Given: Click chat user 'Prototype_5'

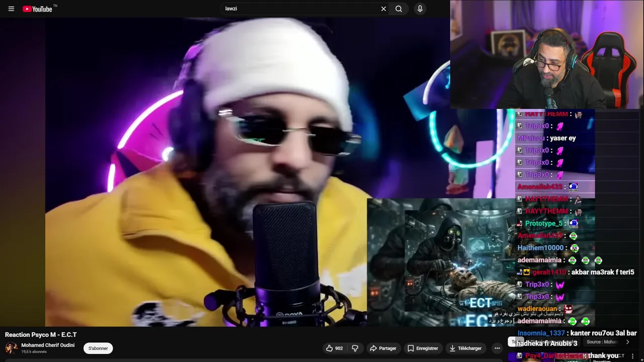Looking at the screenshot, I should pos(543,223).
